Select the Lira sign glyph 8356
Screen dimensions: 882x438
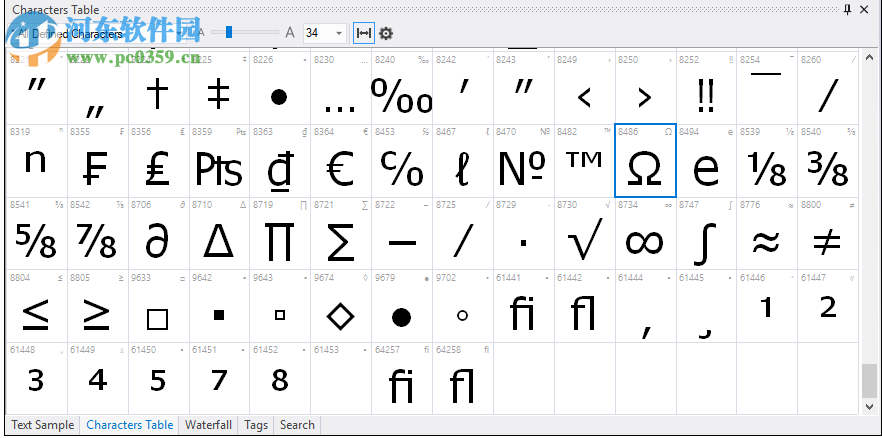click(159, 160)
